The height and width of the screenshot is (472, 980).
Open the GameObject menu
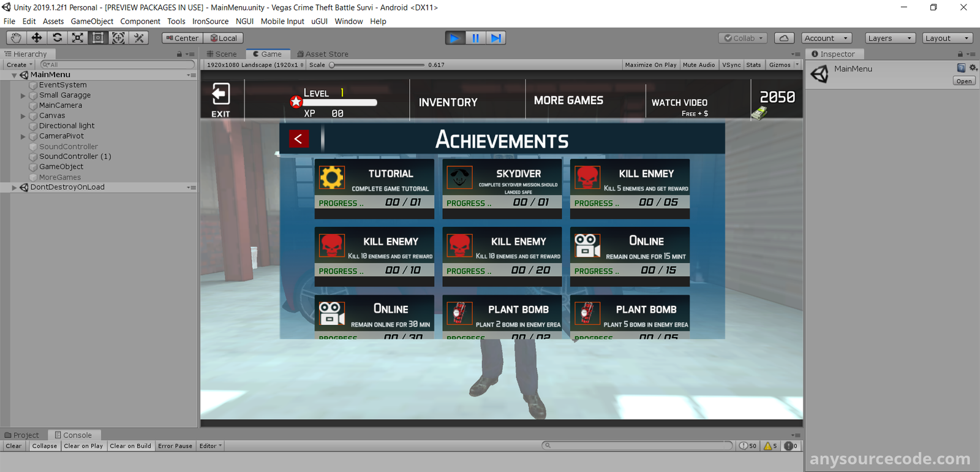click(92, 21)
